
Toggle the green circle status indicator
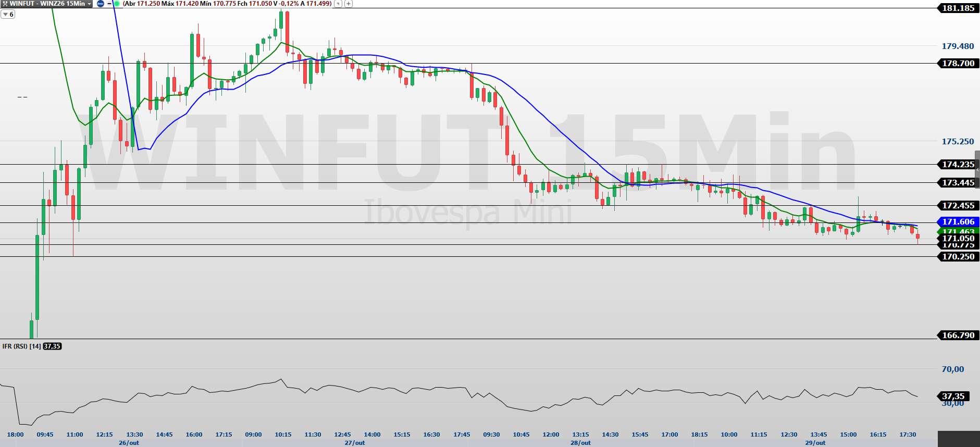[117, 4]
